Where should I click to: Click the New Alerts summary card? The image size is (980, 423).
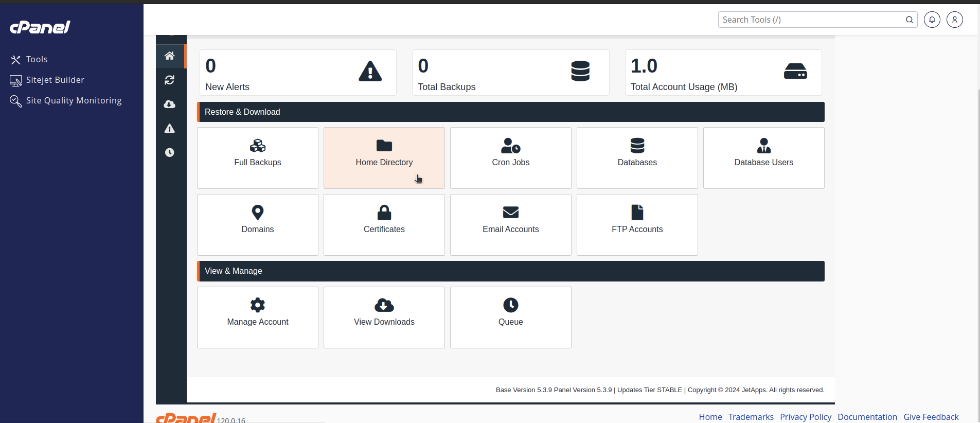point(298,73)
